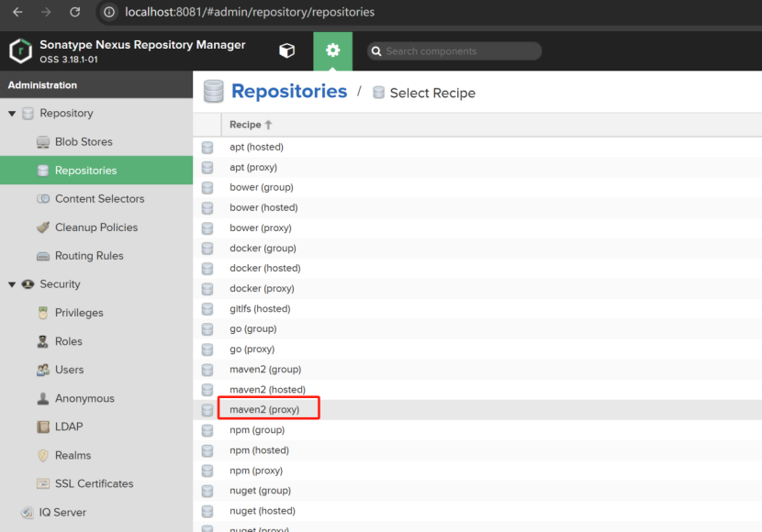This screenshot has width=762, height=532.
Task: Select the bower (proxy) recipe
Action: [477, 228]
